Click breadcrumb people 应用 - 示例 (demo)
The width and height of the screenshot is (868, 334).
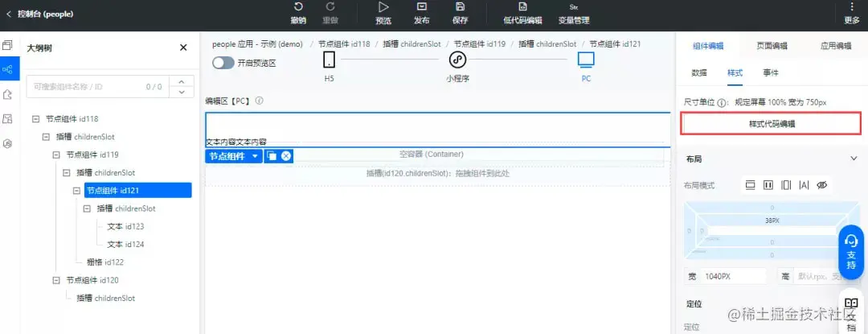pyautogui.click(x=257, y=43)
